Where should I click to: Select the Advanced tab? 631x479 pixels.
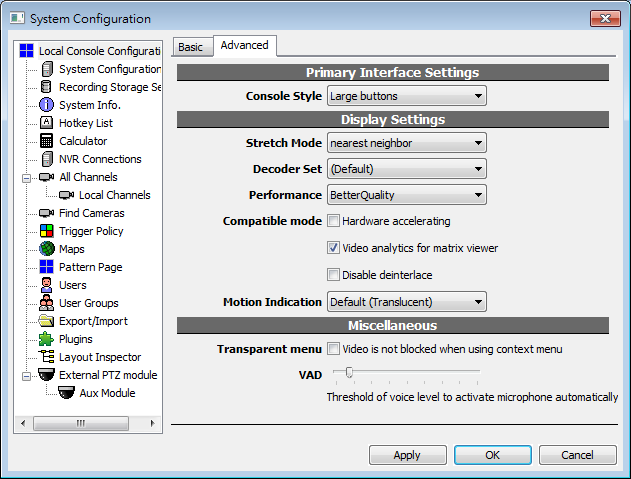point(244,45)
